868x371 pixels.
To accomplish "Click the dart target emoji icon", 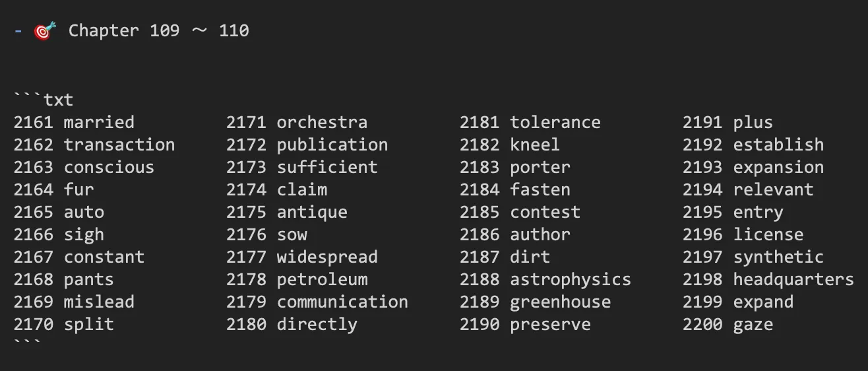I will point(46,30).
